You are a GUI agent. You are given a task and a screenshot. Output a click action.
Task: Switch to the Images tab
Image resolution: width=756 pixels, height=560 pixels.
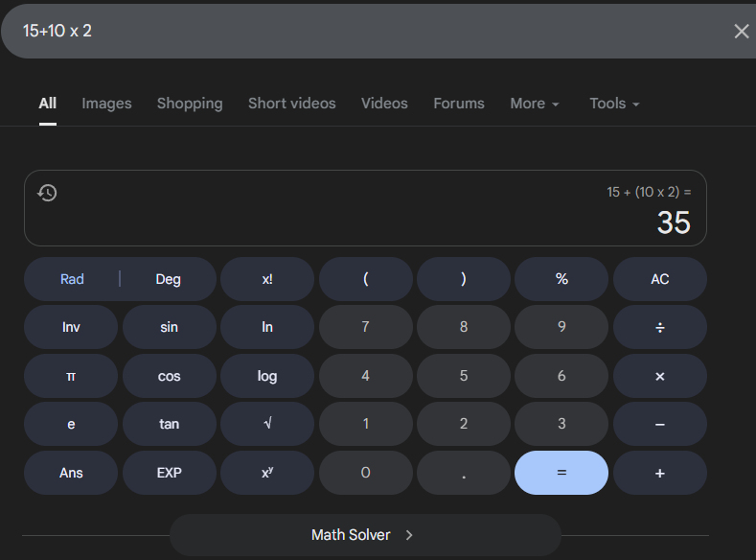(x=106, y=104)
